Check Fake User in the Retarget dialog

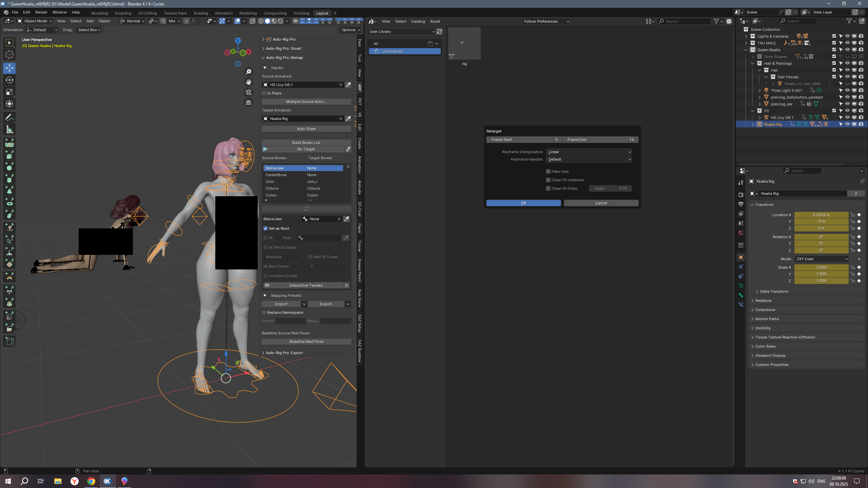click(x=548, y=171)
